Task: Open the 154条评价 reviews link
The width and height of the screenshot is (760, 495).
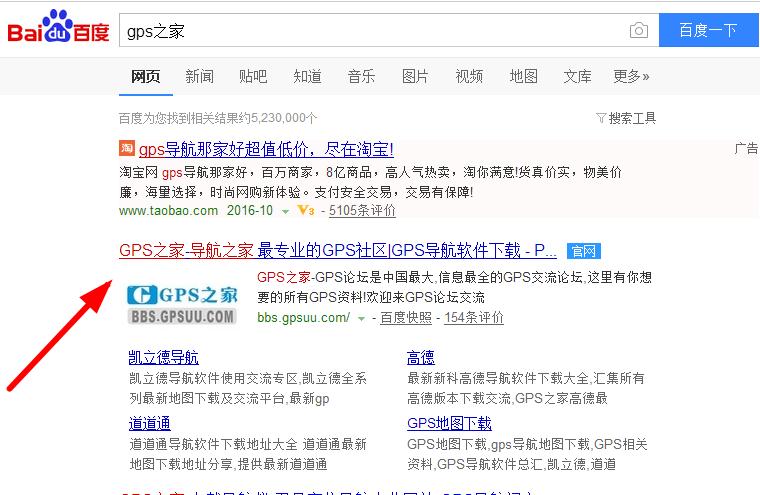Action: pos(474,318)
